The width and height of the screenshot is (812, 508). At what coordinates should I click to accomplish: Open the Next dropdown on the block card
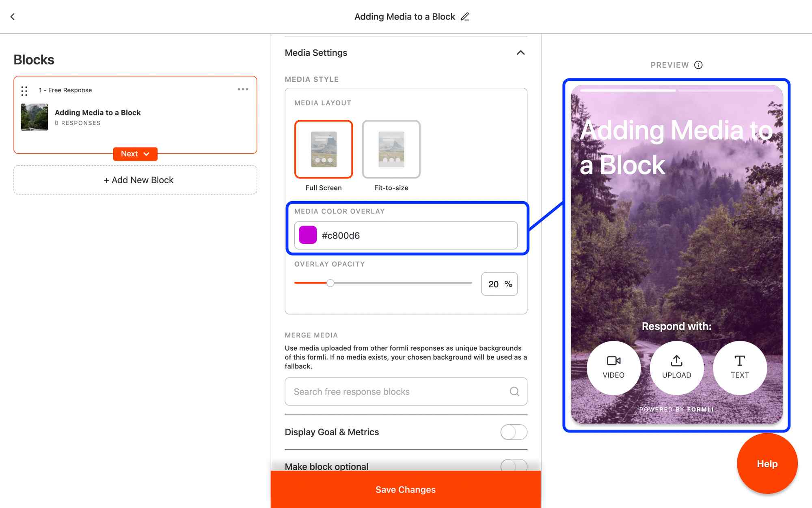click(x=135, y=154)
